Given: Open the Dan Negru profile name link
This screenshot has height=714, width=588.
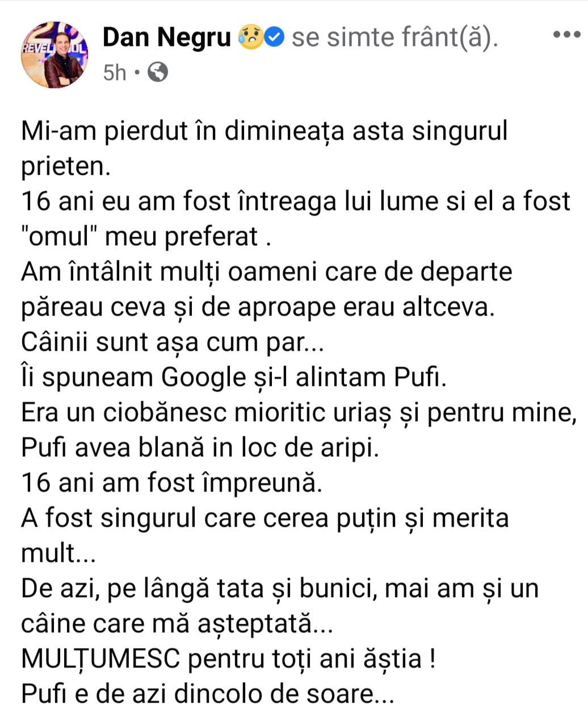Looking at the screenshot, I should pyautogui.click(x=167, y=37).
